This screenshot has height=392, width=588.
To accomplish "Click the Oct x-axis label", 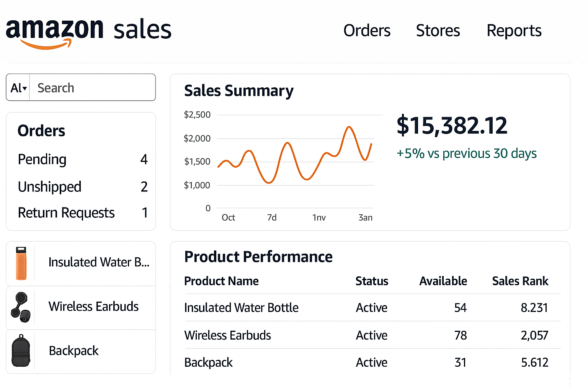I will tap(228, 217).
